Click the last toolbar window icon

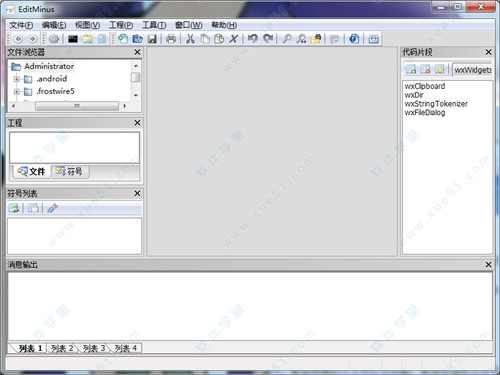(373, 39)
